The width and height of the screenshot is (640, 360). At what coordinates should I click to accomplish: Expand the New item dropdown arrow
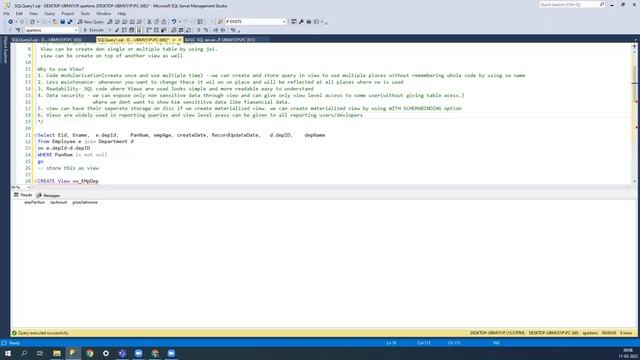pyautogui.click(x=38, y=22)
